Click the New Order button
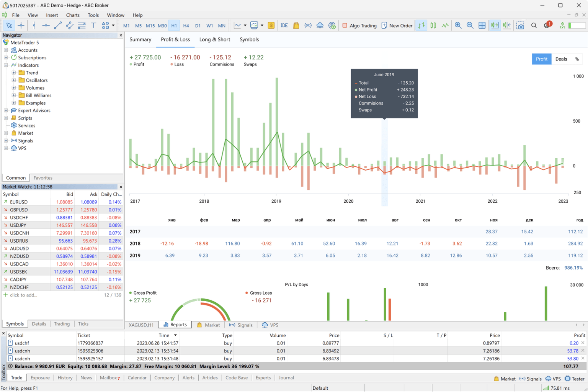The width and height of the screenshot is (588, 392). tap(397, 25)
